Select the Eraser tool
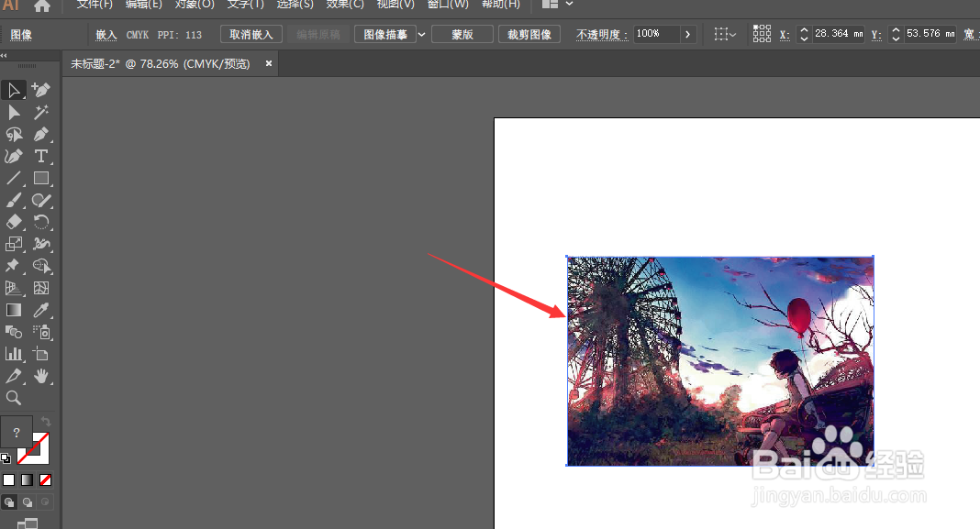The height and width of the screenshot is (529, 980). pos(14,223)
